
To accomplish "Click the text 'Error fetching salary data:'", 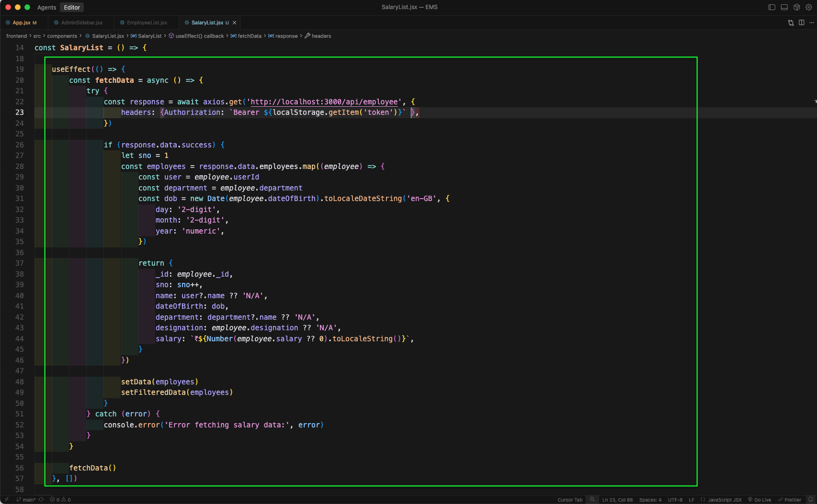I will coord(227,425).
